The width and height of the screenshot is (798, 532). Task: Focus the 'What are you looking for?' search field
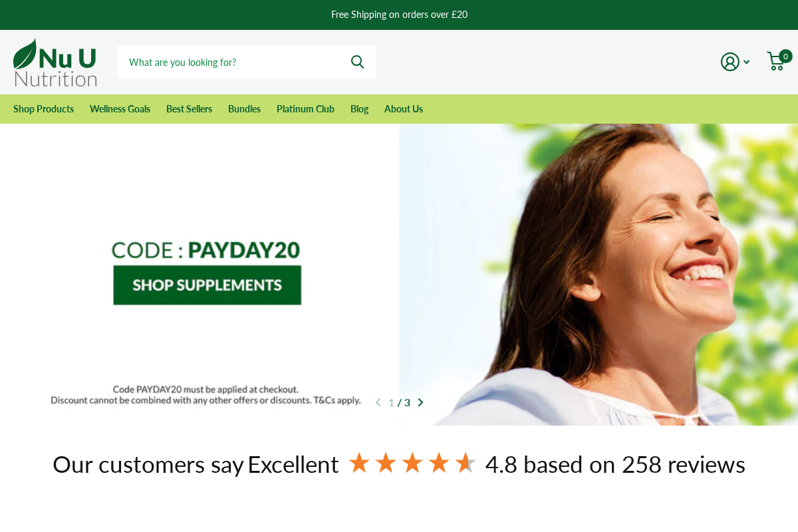[x=233, y=62]
